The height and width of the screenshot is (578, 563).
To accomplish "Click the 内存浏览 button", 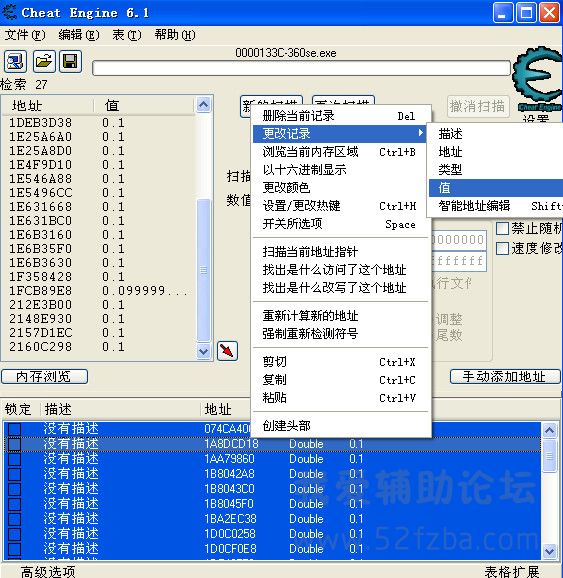I will click(x=44, y=376).
